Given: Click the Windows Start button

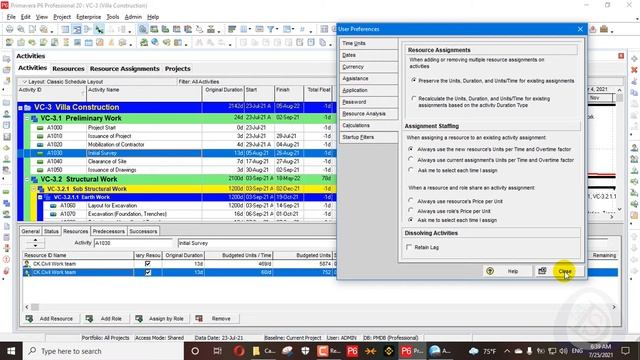Looking at the screenshot, I should (11, 351).
